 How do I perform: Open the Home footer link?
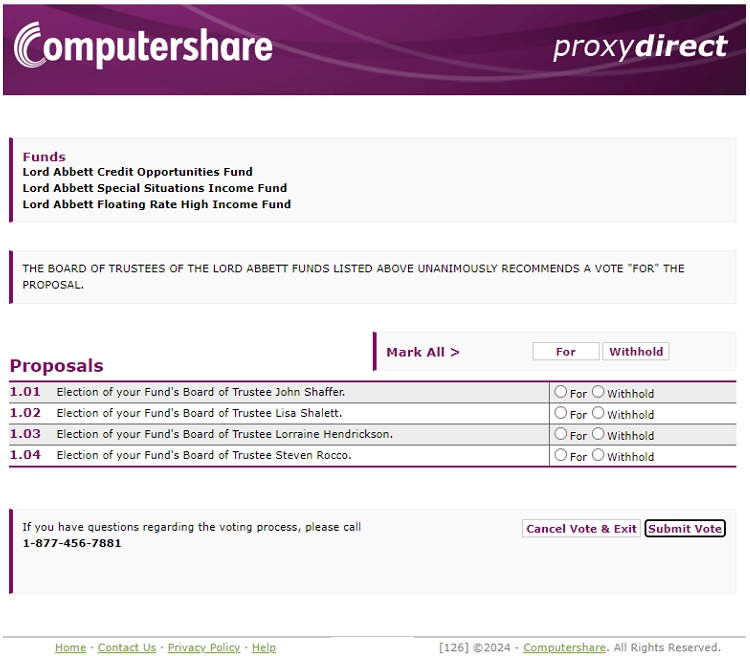[x=70, y=648]
